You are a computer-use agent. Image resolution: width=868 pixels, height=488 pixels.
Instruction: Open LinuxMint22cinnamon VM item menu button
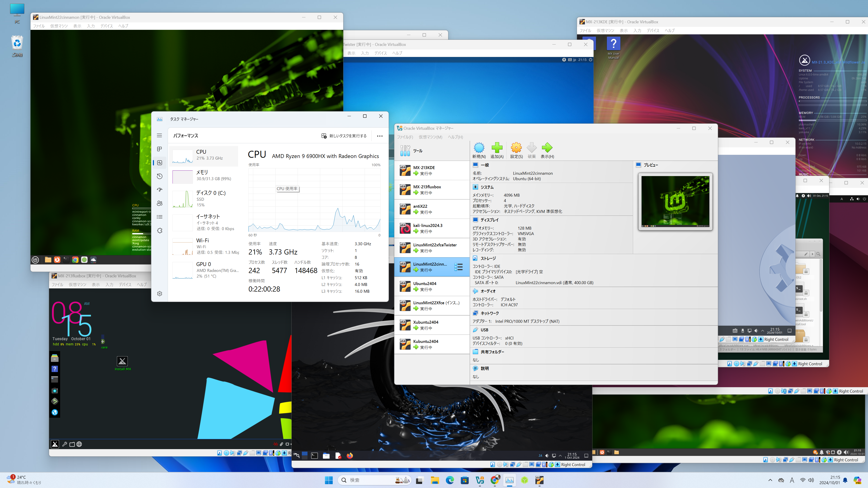tap(458, 267)
